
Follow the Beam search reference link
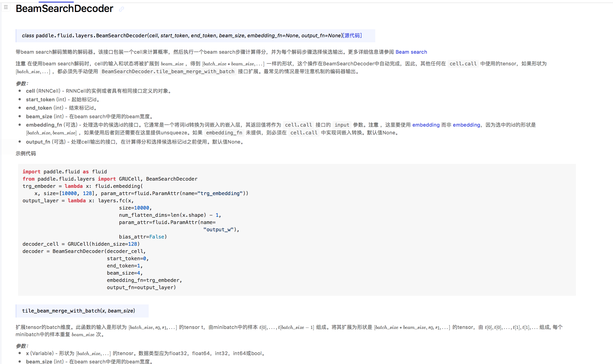[411, 52]
